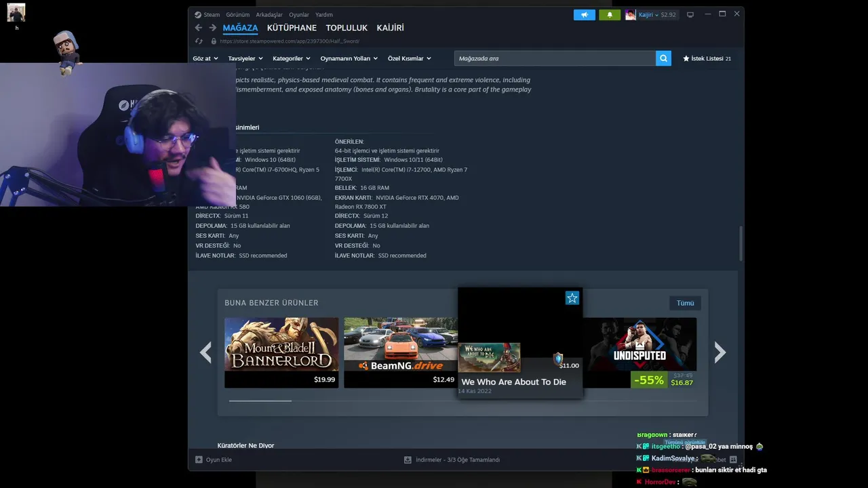Click the padlock icon beside the URL
Screen dimensions: 868x488
point(214,41)
